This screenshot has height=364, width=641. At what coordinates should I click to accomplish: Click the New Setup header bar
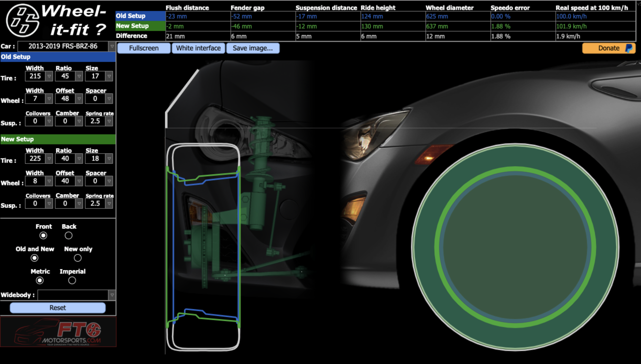point(58,139)
